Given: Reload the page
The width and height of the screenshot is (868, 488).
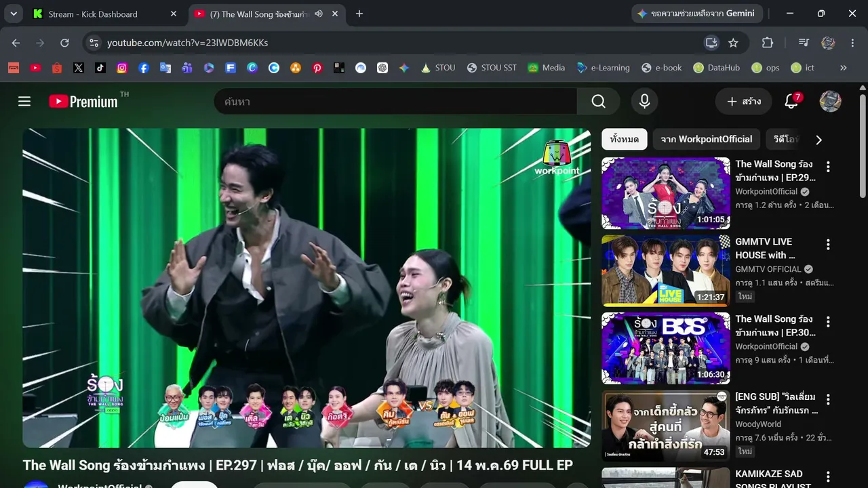Looking at the screenshot, I should click(x=64, y=43).
